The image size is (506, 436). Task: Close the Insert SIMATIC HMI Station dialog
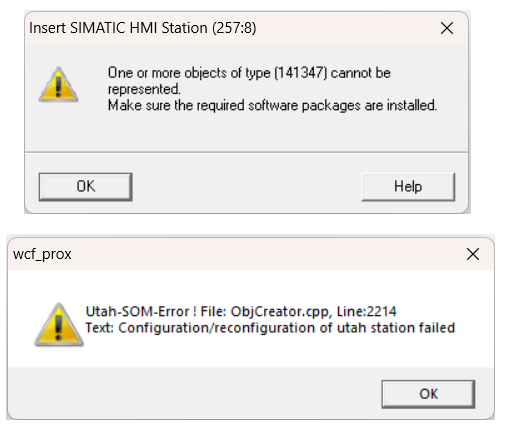447,28
